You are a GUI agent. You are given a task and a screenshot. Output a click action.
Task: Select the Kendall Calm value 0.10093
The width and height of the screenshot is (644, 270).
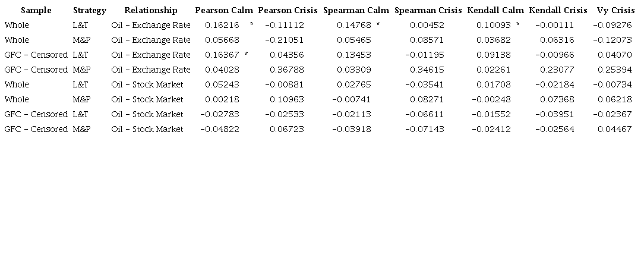[x=493, y=25]
